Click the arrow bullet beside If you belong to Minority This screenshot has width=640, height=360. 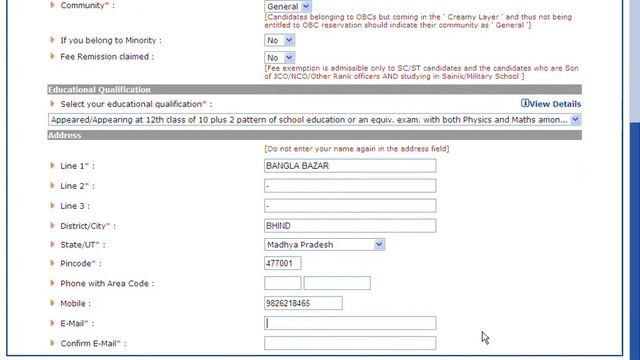[52, 40]
